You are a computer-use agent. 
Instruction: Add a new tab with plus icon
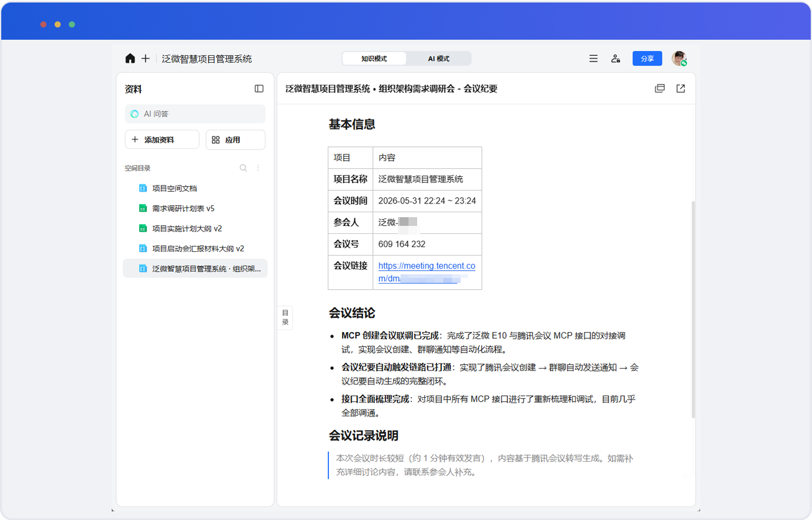coord(145,58)
